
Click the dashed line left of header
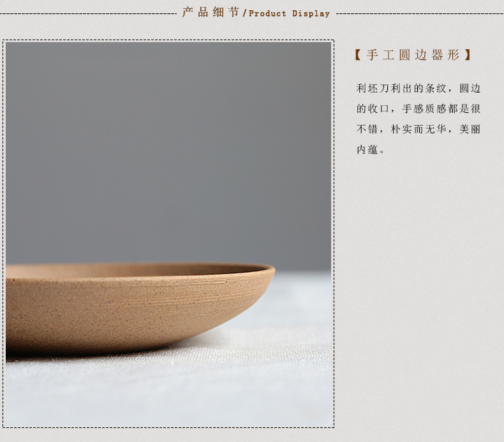[89, 14]
